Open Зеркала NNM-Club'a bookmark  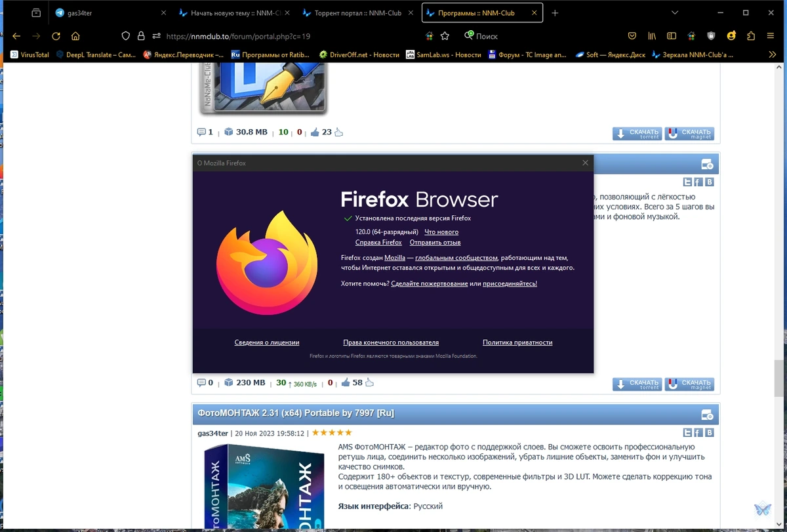[694, 55]
